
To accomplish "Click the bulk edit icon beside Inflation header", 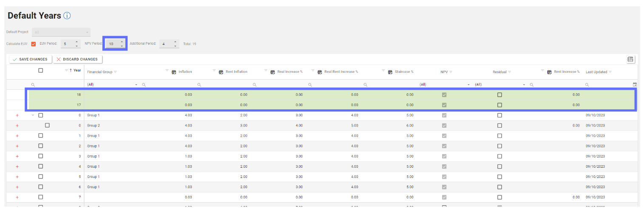I will pos(174,72).
